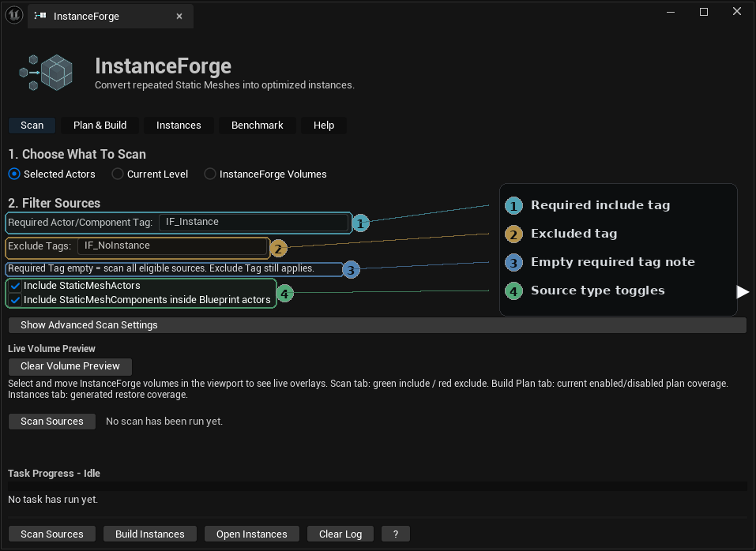Switch to the Plan & Build tab
This screenshot has width=756, height=551.
pyautogui.click(x=100, y=126)
